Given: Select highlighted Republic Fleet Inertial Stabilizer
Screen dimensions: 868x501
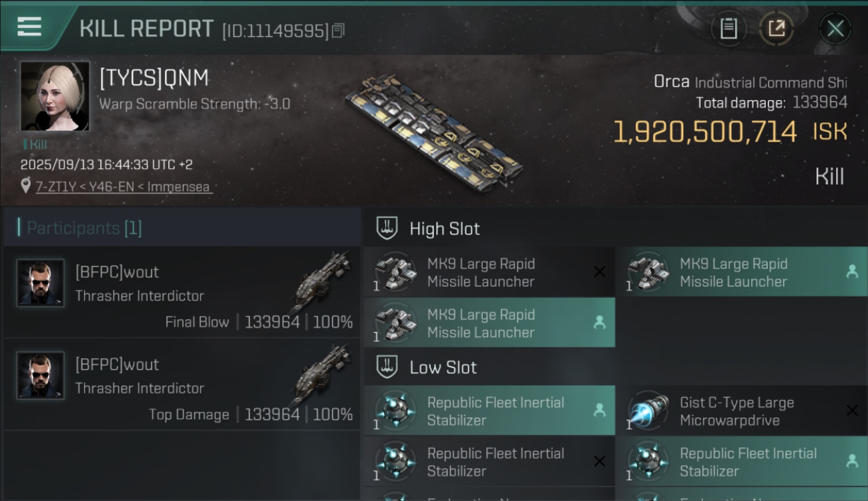Looking at the screenshot, I should coord(489,411).
